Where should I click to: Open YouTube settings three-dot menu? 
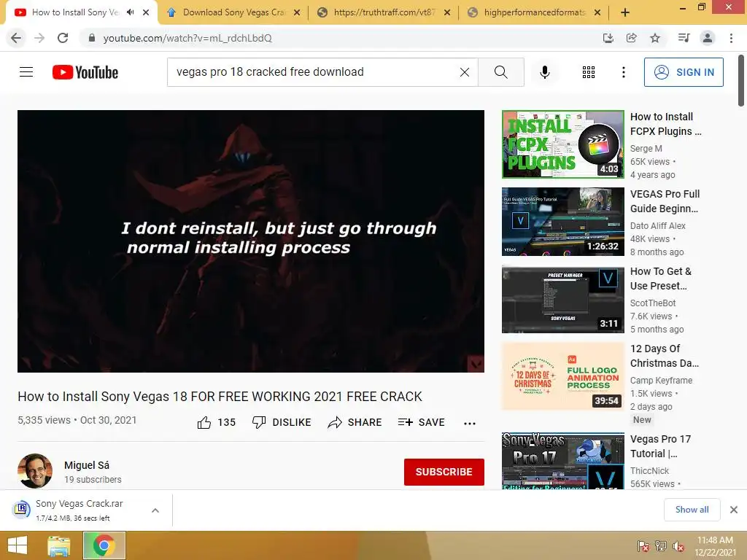(623, 72)
